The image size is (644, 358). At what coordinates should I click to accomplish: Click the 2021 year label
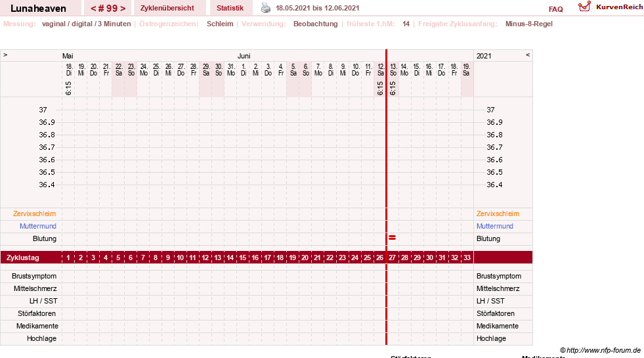point(484,56)
